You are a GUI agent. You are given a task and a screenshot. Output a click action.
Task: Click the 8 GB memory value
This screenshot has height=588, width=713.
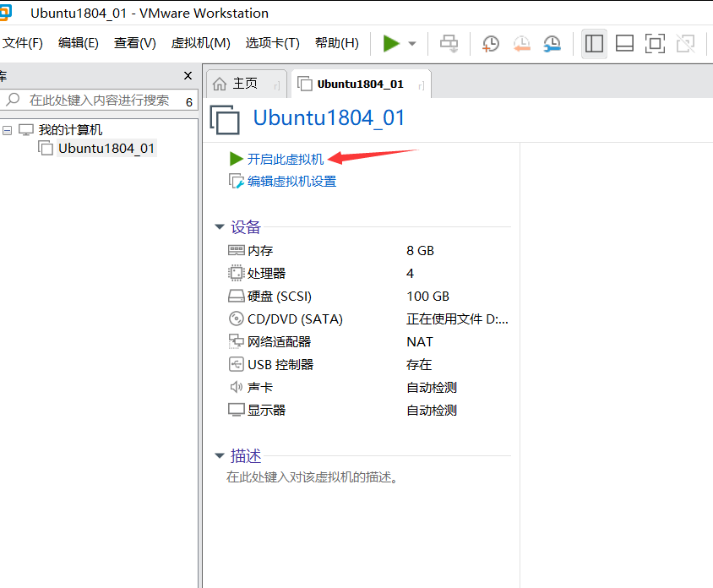point(420,251)
